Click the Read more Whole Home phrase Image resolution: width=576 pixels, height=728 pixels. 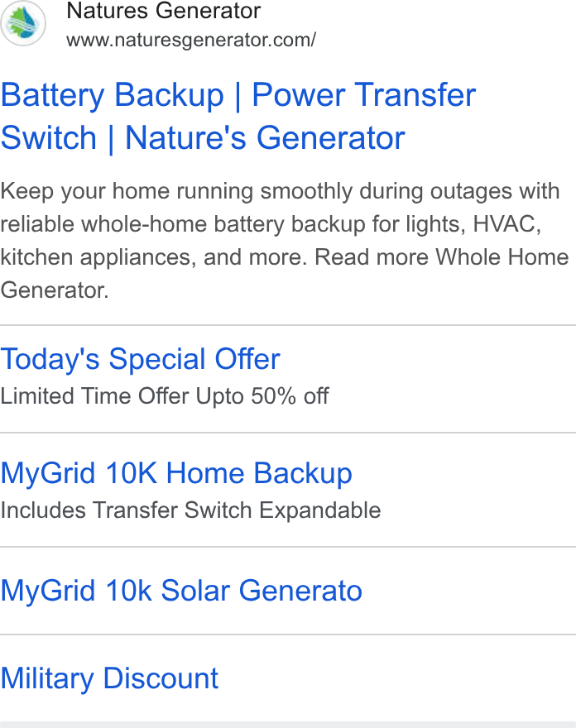[x=442, y=257]
